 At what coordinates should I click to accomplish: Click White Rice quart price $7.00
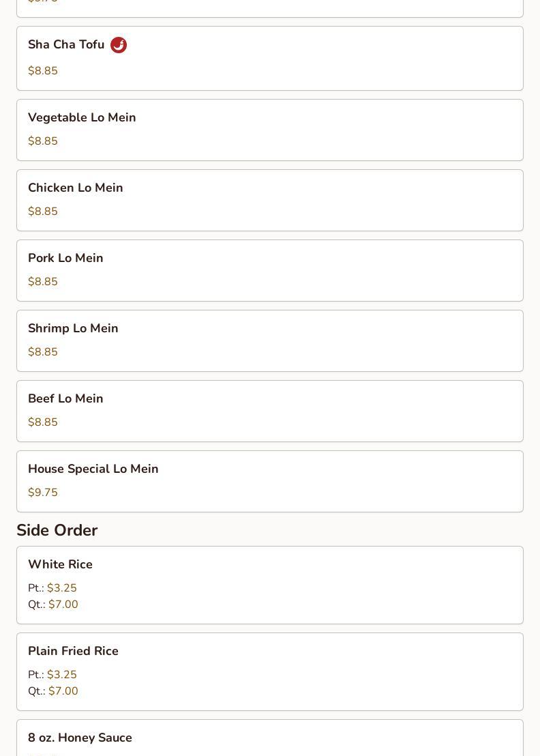click(x=63, y=604)
